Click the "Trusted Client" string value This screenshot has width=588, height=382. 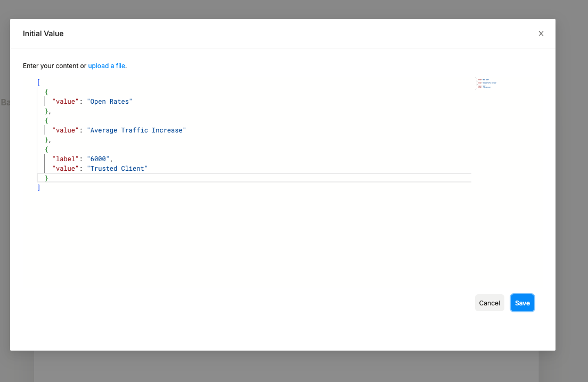(x=117, y=169)
